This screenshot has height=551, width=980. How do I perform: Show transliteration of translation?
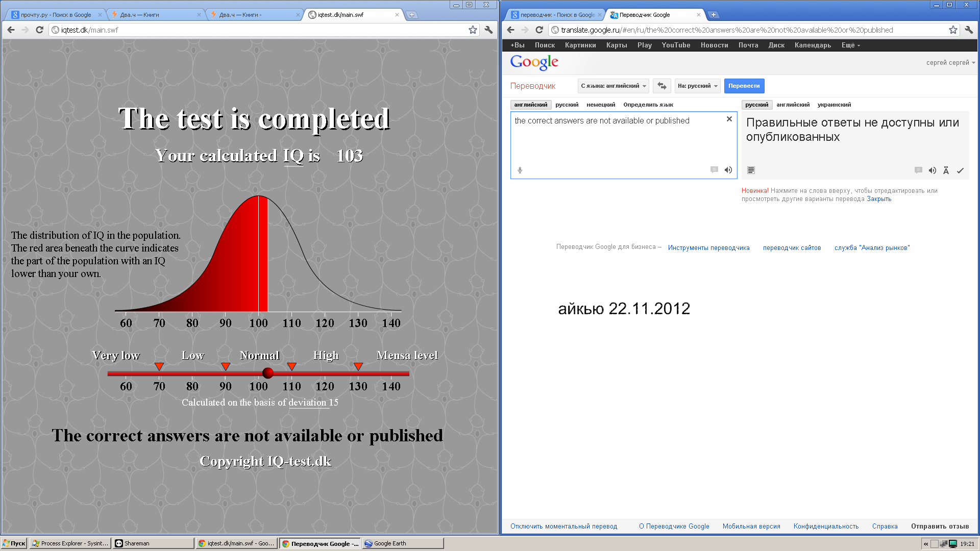(946, 170)
